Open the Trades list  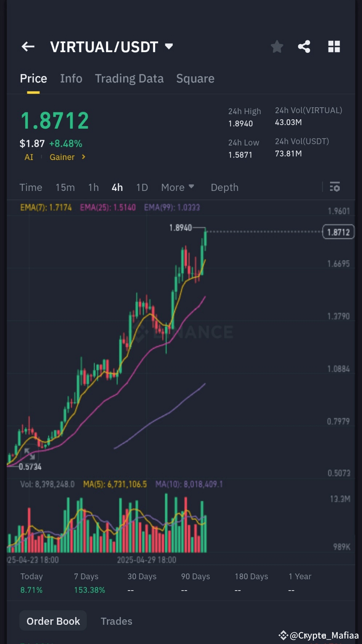(117, 621)
